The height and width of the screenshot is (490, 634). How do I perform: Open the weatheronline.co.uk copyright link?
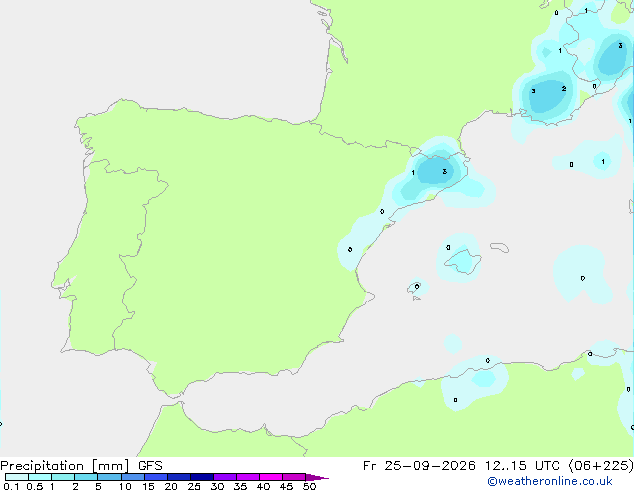549,481
